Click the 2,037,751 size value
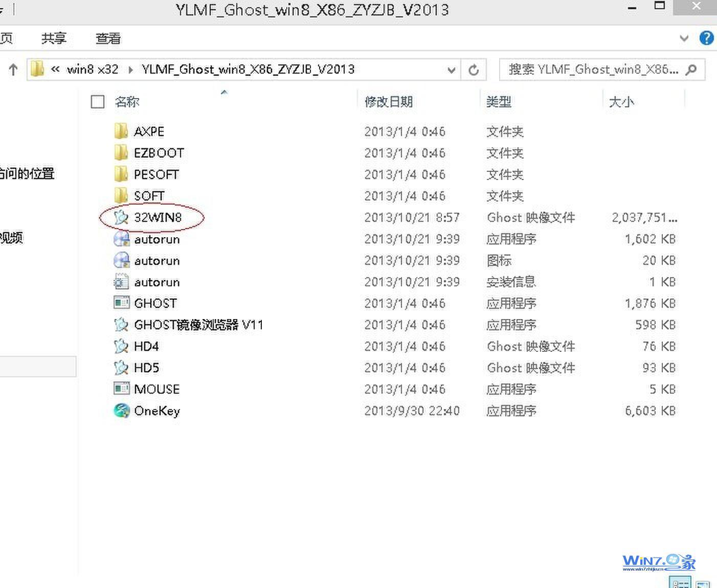 pos(644,217)
